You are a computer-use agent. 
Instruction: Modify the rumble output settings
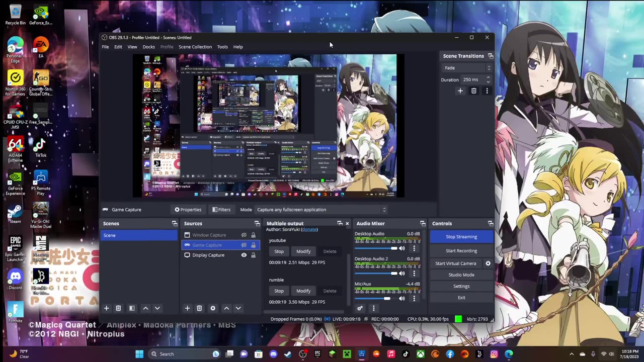point(303,291)
